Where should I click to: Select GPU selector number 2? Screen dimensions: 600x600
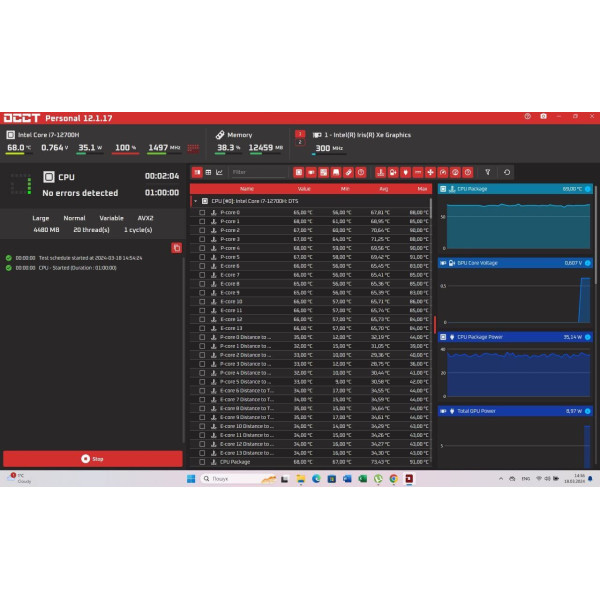pyautogui.click(x=300, y=142)
